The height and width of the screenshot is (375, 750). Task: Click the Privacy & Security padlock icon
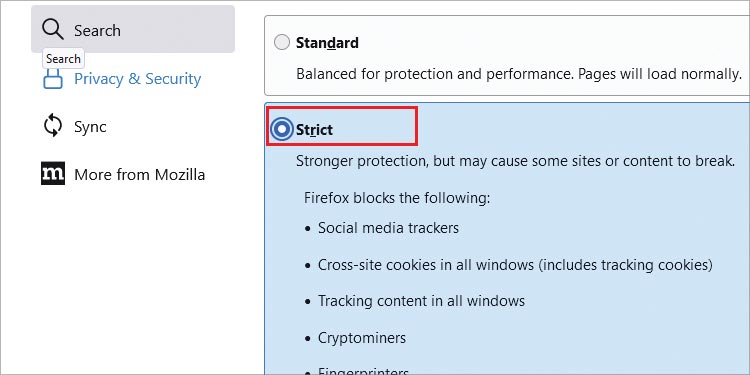pyautogui.click(x=53, y=79)
